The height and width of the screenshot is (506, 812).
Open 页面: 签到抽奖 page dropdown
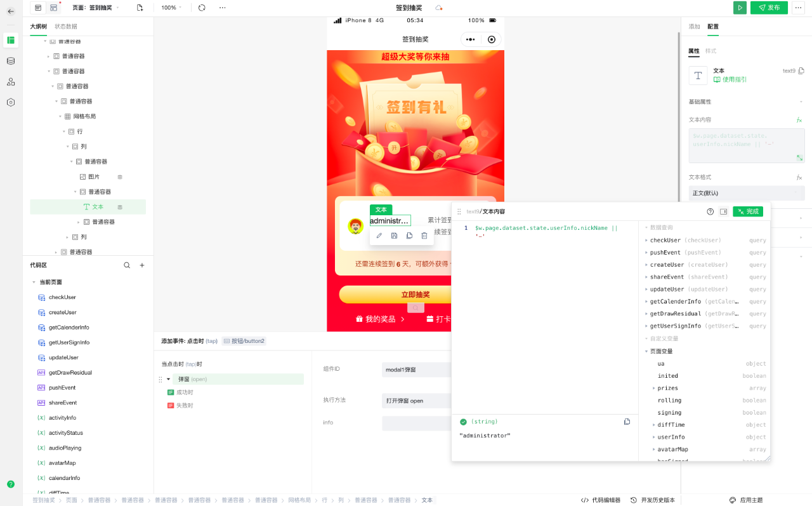pos(95,8)
